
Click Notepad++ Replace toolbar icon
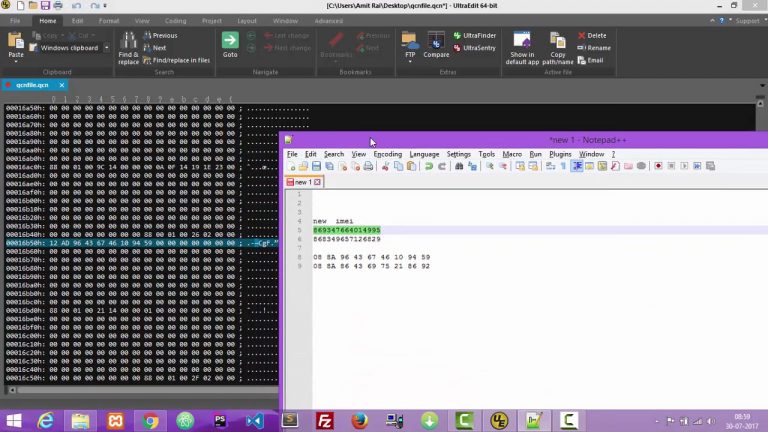click(472, 167)
